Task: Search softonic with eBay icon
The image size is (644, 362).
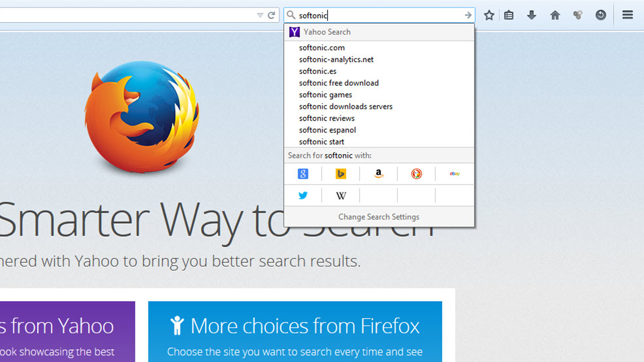Action: click(455, 174)
